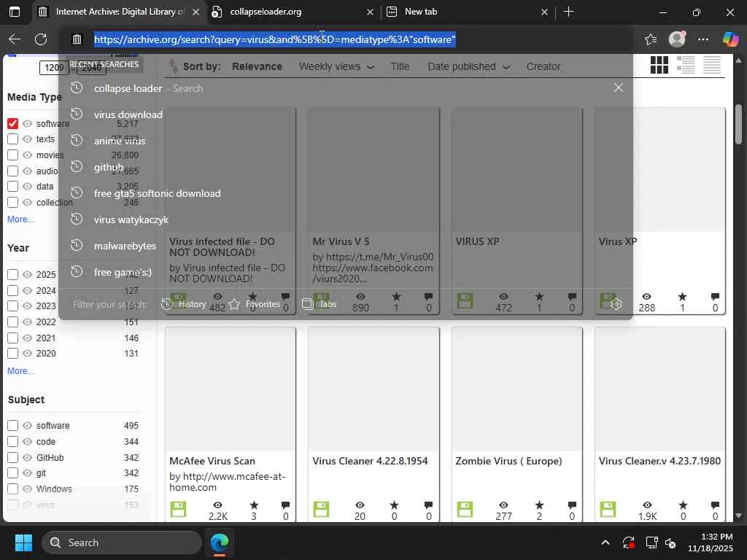Click the selected URL in address bar
Image resolution: width=747 pixels, height=560 pixels.
(275, 39)
